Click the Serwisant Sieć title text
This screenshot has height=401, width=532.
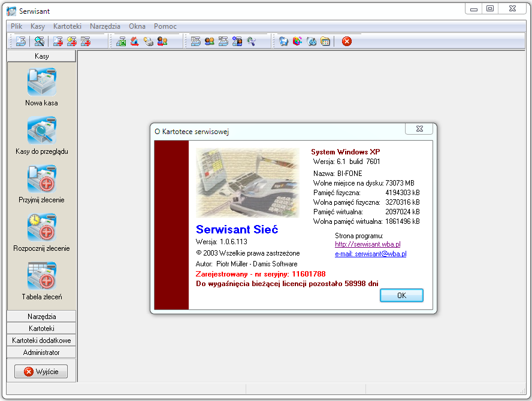click(237, 229)
